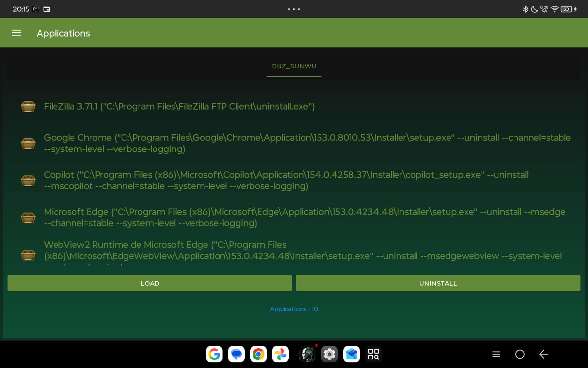Select the Copilot uninstall entry
The height and width of the screenshot is (368, 588).
(286, 180)
